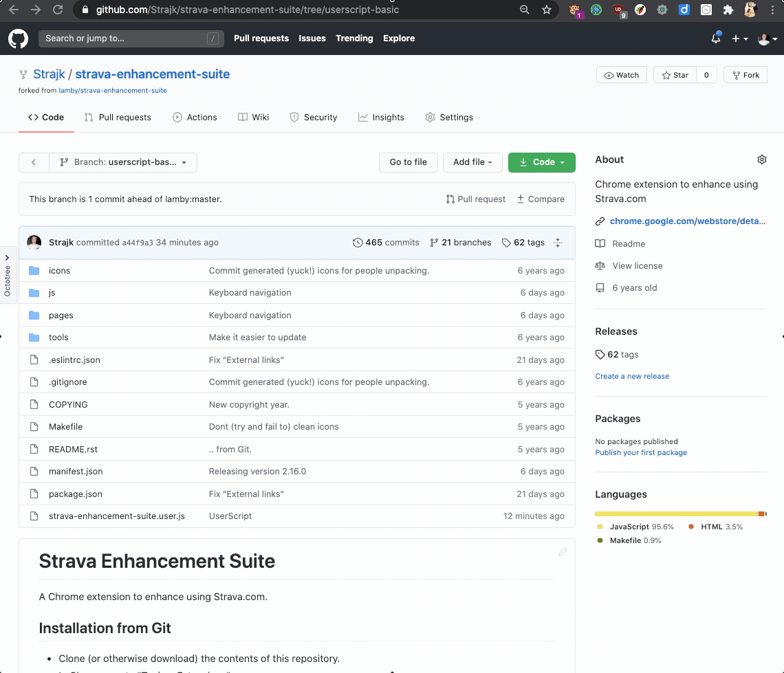The image size is (784, 673).
Task: Open the chrome.google.com/webstore link
Action: (688, 221)
